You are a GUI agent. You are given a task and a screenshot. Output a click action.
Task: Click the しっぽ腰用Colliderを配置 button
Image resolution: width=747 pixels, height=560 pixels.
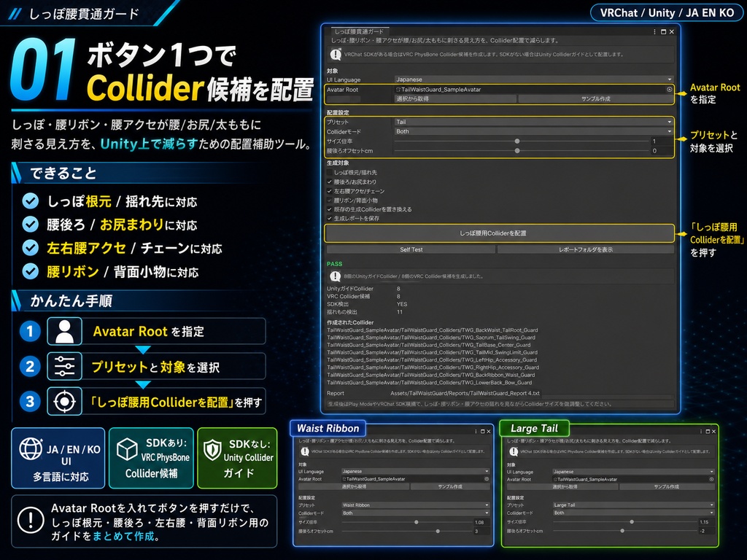[499, 233]
